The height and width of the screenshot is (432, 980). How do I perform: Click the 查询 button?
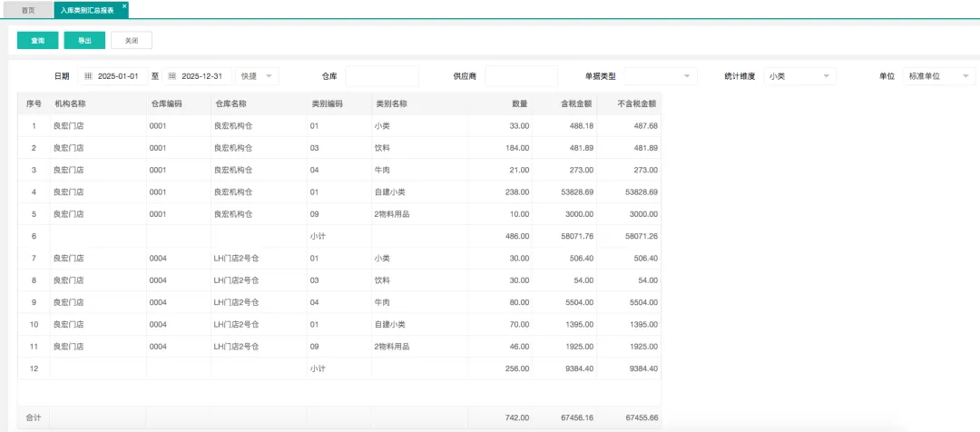coord(38,41)
